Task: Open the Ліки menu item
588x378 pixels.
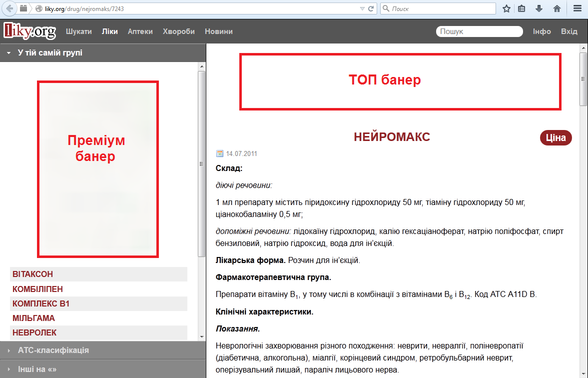Action: [110, 31]
